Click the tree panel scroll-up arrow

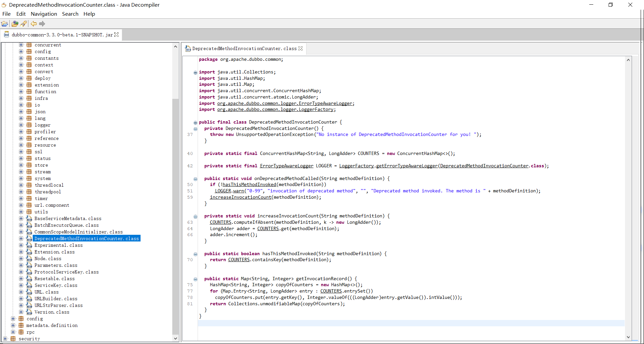point(176,46)
